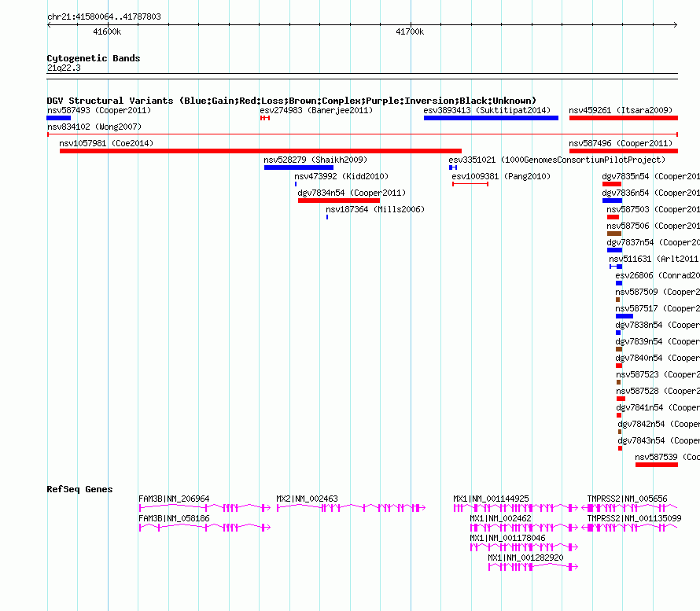Select the 21q22.3 cytogenetic band label
Viewport: 700px width, 611px height.
point(64,68)
